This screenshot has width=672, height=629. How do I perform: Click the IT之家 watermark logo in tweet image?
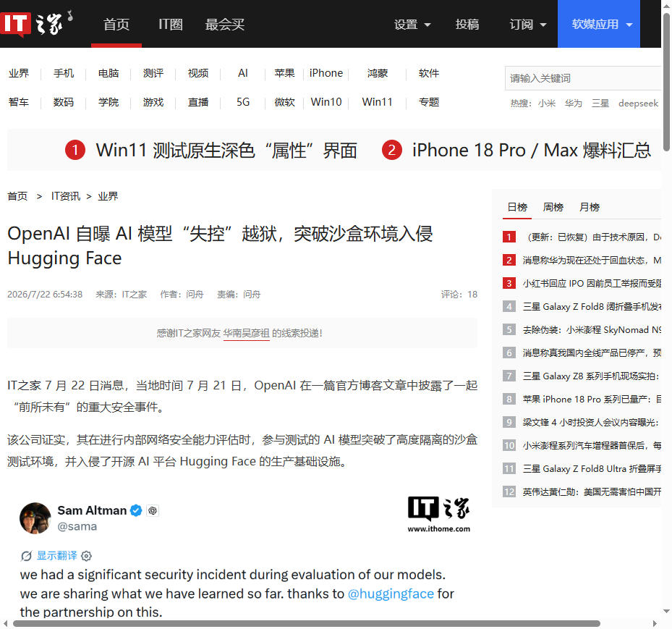439,514
